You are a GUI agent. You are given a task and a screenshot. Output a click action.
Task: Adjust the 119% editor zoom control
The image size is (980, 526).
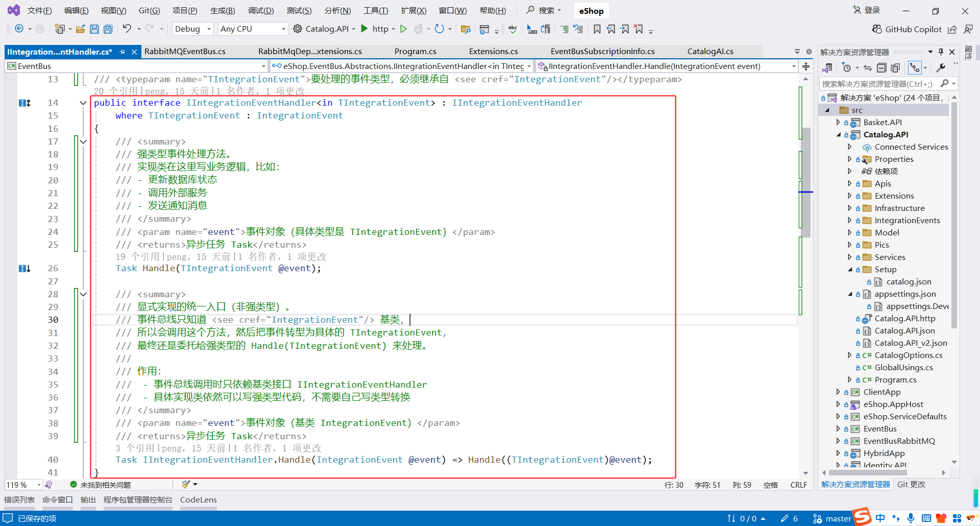(22, 484)
